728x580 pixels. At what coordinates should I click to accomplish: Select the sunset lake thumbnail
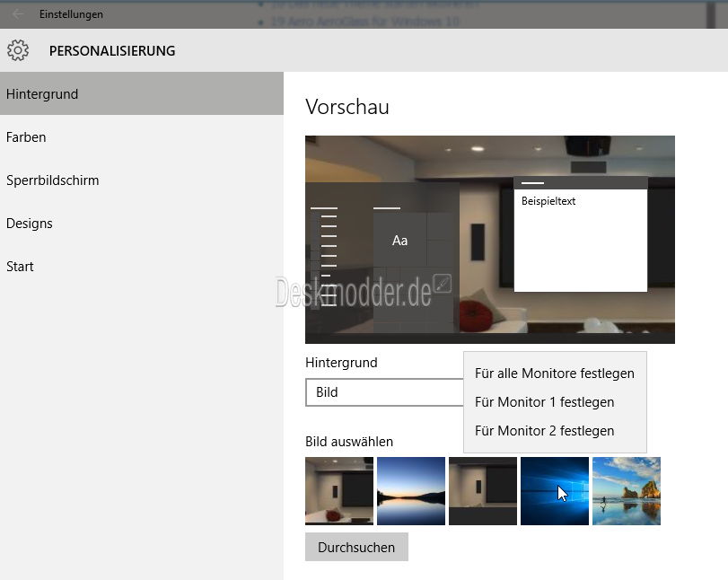[411, 491]
